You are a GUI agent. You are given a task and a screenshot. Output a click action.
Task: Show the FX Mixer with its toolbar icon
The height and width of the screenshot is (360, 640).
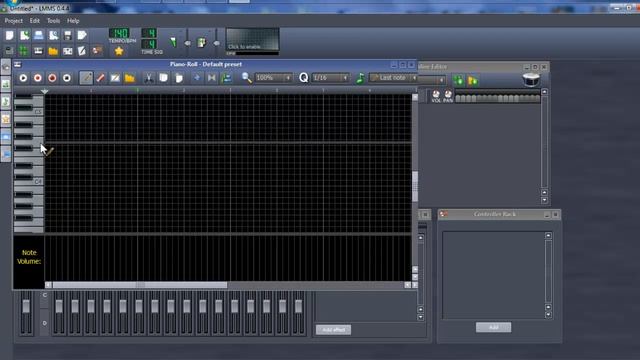(68, 51)
